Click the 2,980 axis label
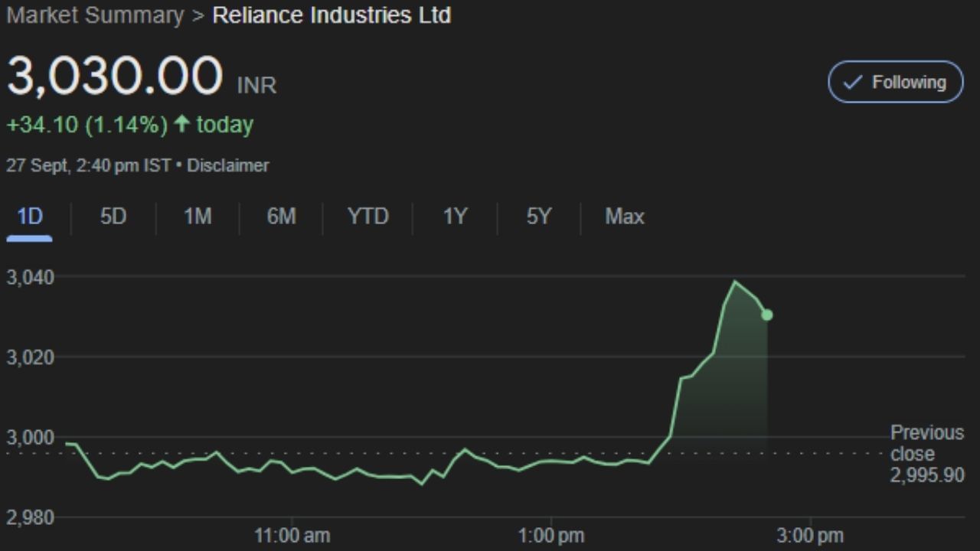Screen dimensions: 980x551 [31, 518]
